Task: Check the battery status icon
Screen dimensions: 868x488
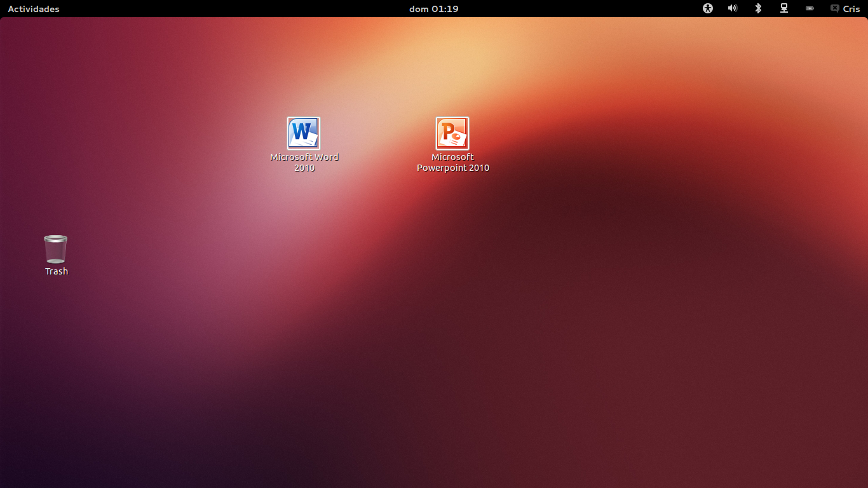Action: pos(810,9)
